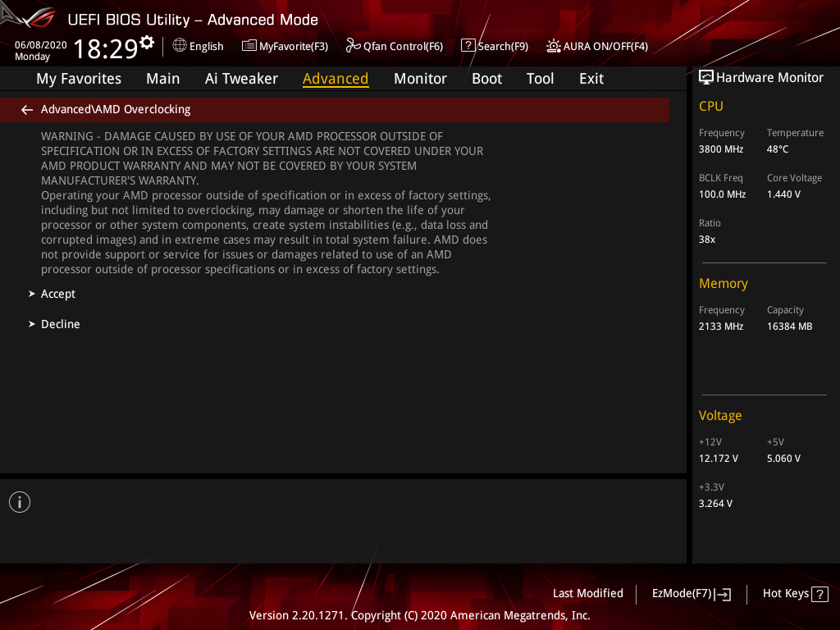Open Hot Keys help
The height and width of the screenshot is (630, 840).
click(785, 594)
